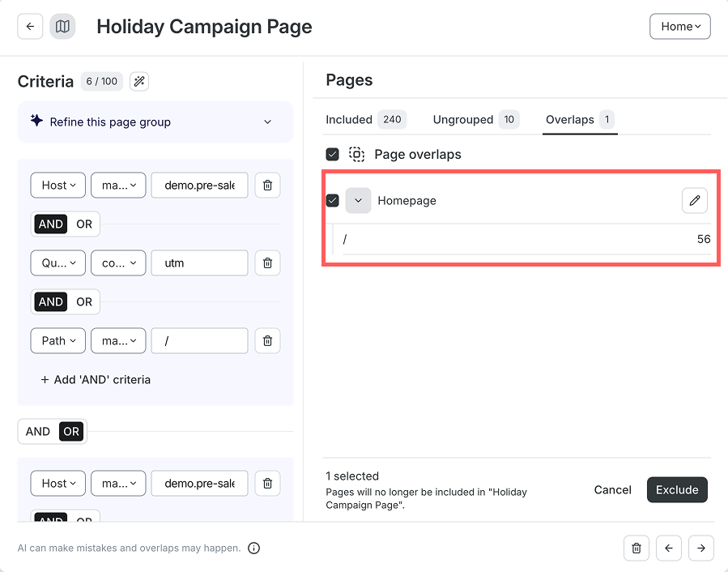Open the first Host row's match operator dropdown
The height and width of the screenshot is (572, 728).
tap(118, 186)
